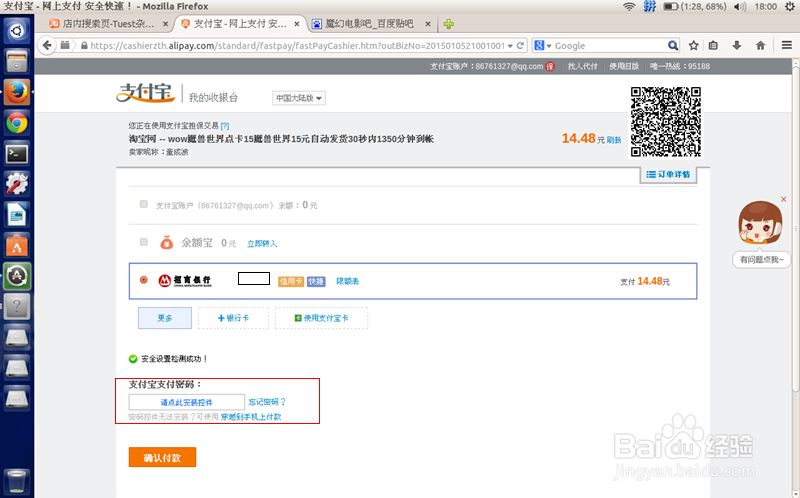The height and width of the screenshot is (498, 800).
Task: Open the 中国大陆版 region dropdown
Action: [298, 98]
